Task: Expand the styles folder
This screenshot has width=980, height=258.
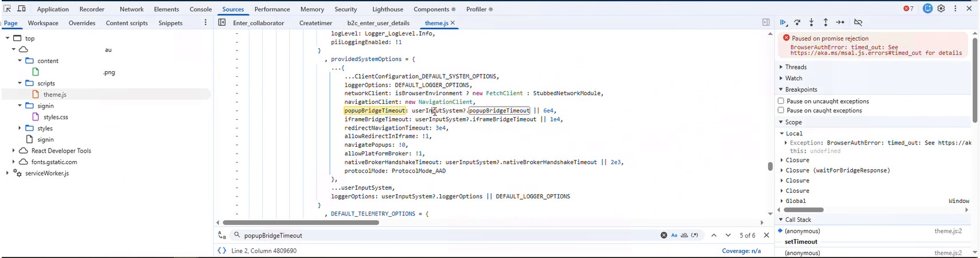Action: (x=19, y=128)
